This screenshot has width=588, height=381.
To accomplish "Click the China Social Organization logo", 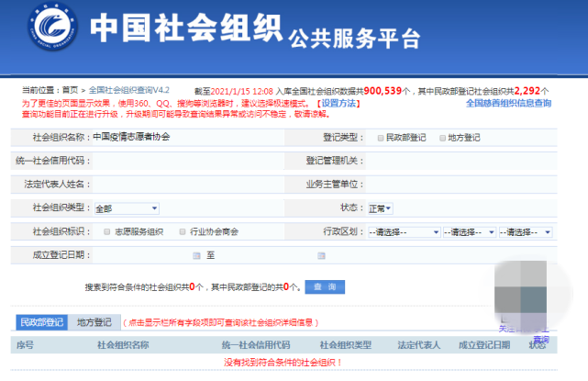I will pyautogui.click(x=53, y=27).
